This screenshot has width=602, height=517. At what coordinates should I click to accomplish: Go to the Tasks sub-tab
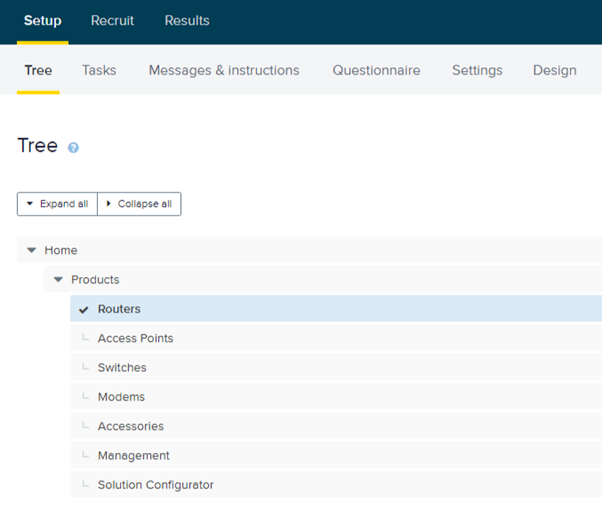(99, 70)
